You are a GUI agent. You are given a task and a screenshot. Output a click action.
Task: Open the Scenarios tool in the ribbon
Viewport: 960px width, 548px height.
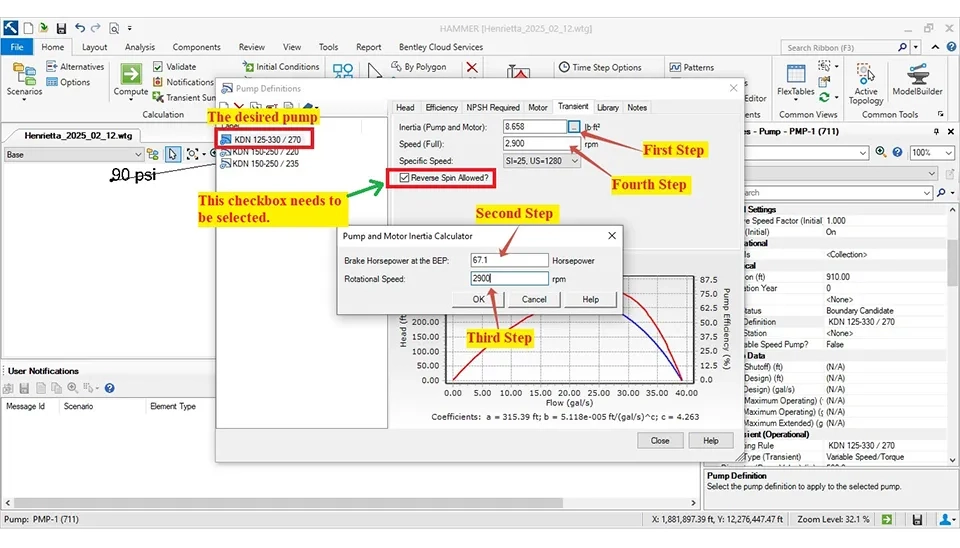pos(24,77)
